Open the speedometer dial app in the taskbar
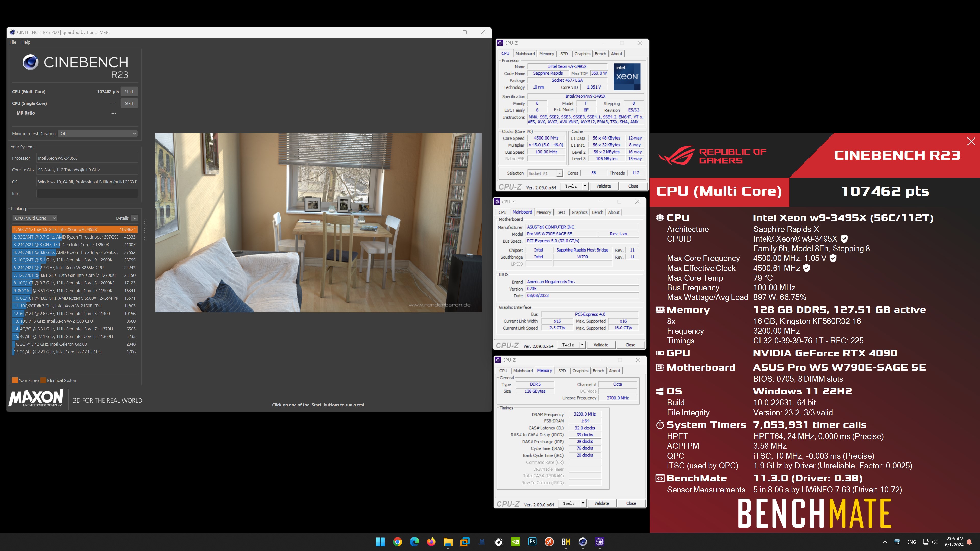This screenshot has height=551, width=980. pyautogui.click(x=498, y=542)
